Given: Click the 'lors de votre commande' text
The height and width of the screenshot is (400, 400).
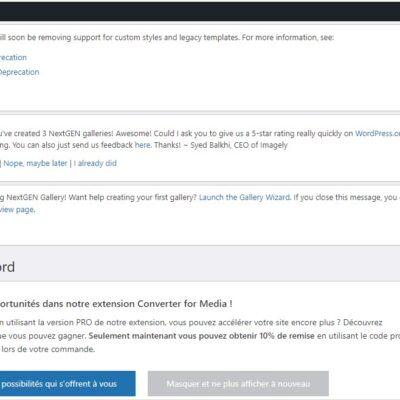Looking at the screenshot, I should (x=48, y=349).
